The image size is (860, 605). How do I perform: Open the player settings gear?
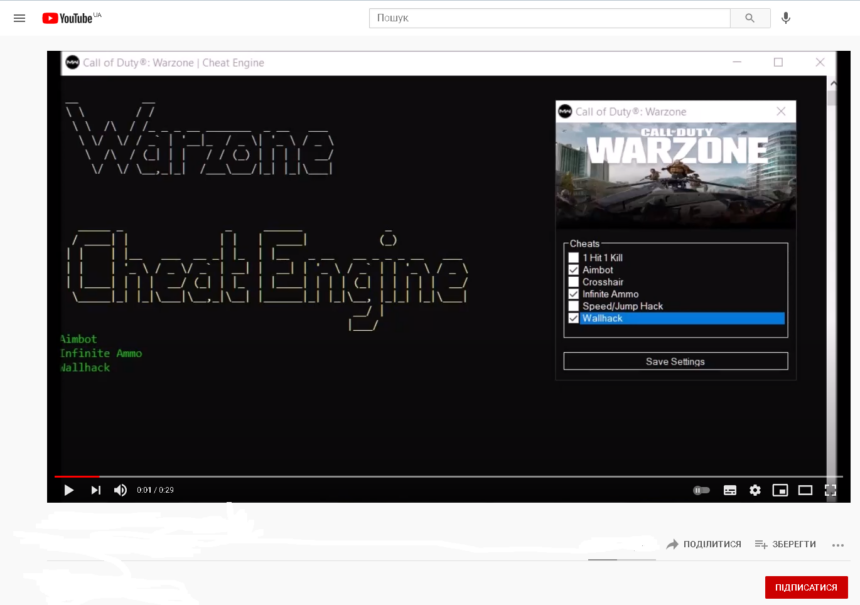(755, 490)
